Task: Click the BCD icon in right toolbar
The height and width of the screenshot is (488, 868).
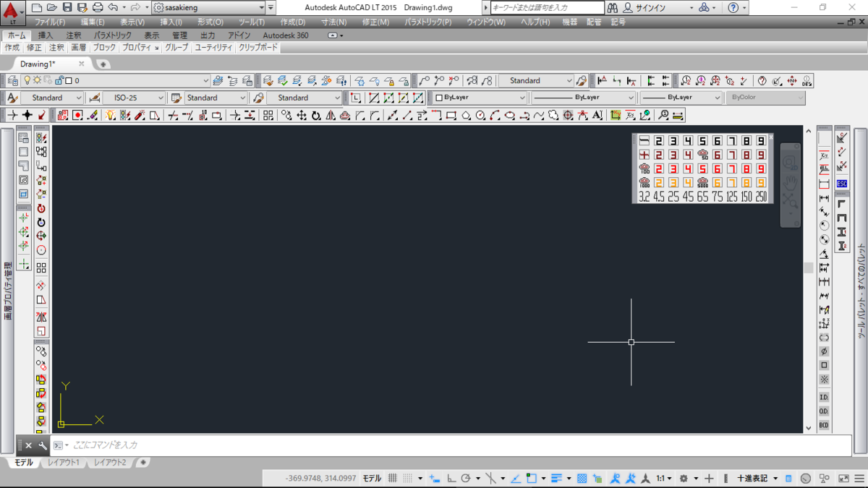Action: click(x=823, y=425)
